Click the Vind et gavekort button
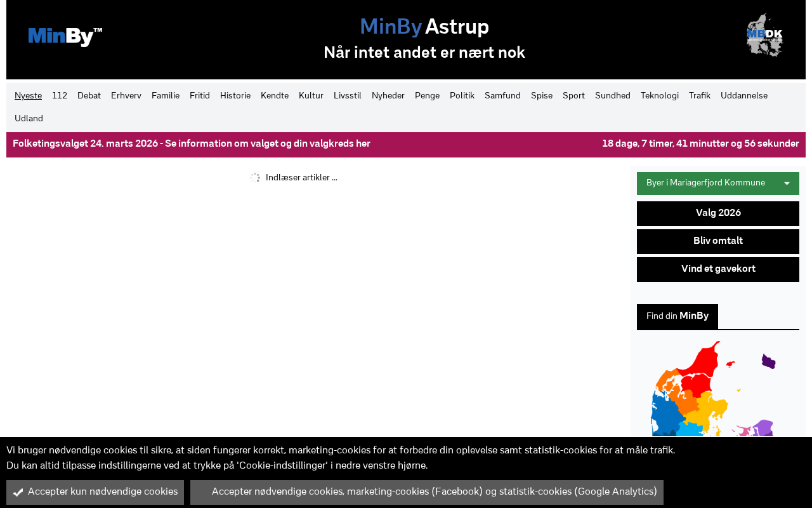The height and width of the screenshot is (508, 812). (x=718, y=269)
